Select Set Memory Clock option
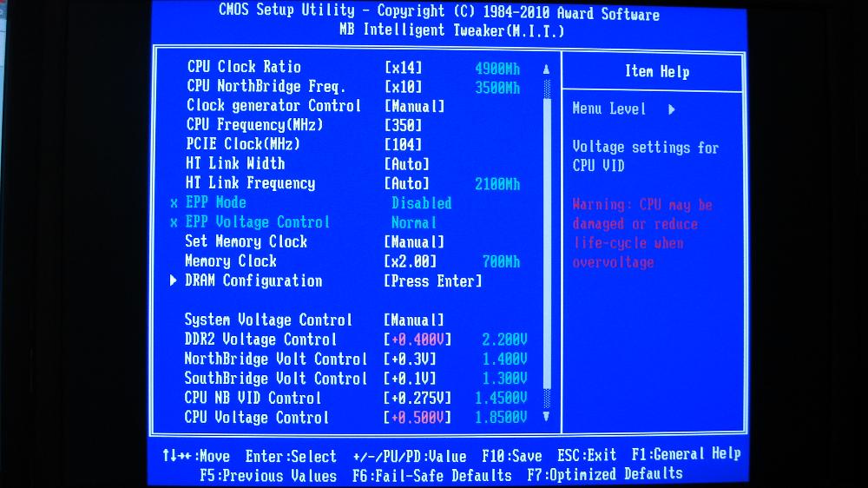 [246, 242]
